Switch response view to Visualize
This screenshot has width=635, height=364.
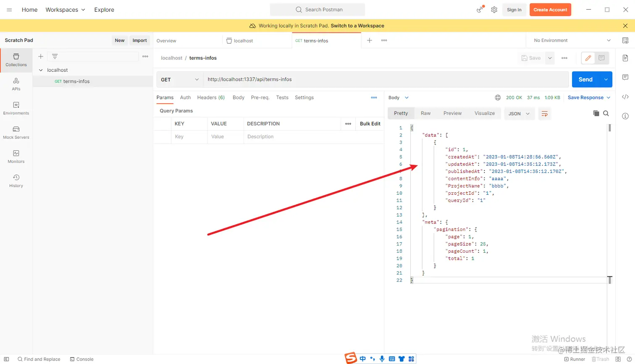point(485,113)
